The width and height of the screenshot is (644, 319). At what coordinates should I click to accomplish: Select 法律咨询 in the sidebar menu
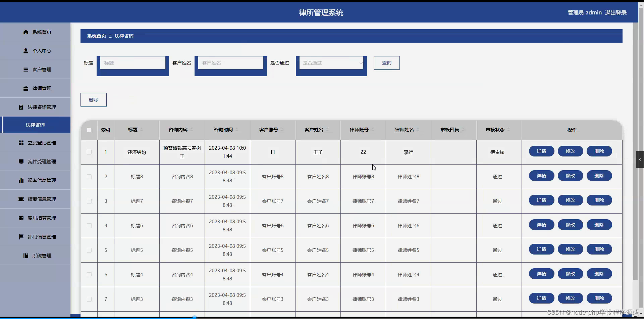pyautogui.click(x=35, y=125)
